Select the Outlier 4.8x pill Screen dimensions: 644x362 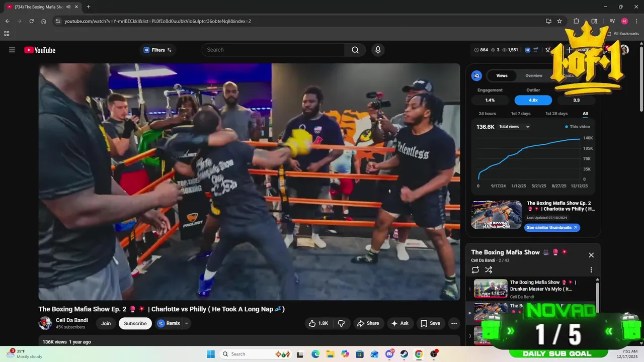click(533, 100)
